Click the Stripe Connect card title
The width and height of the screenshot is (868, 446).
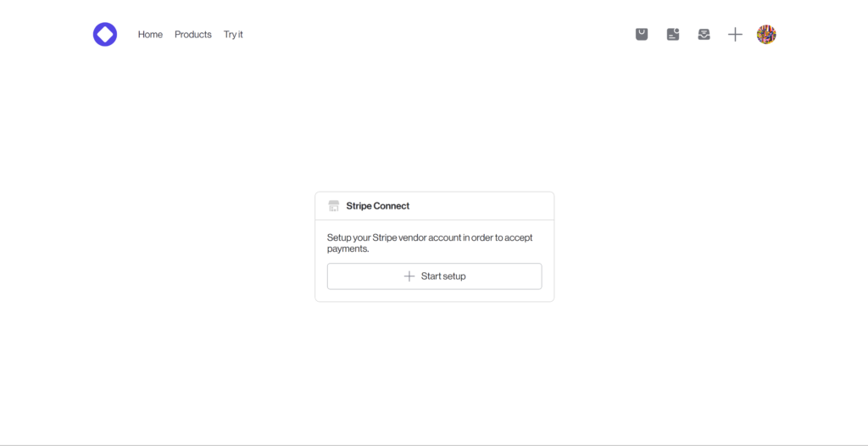tap(378, 206)
